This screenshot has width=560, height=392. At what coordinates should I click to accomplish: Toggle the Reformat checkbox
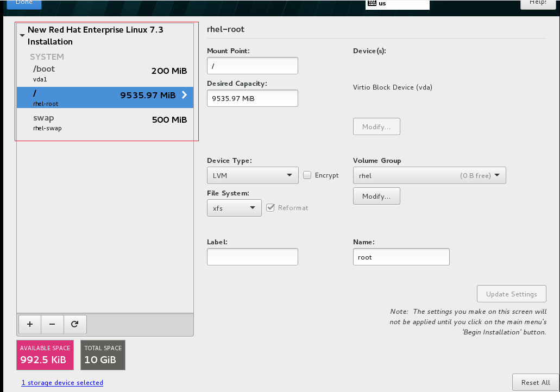[270, 208]
